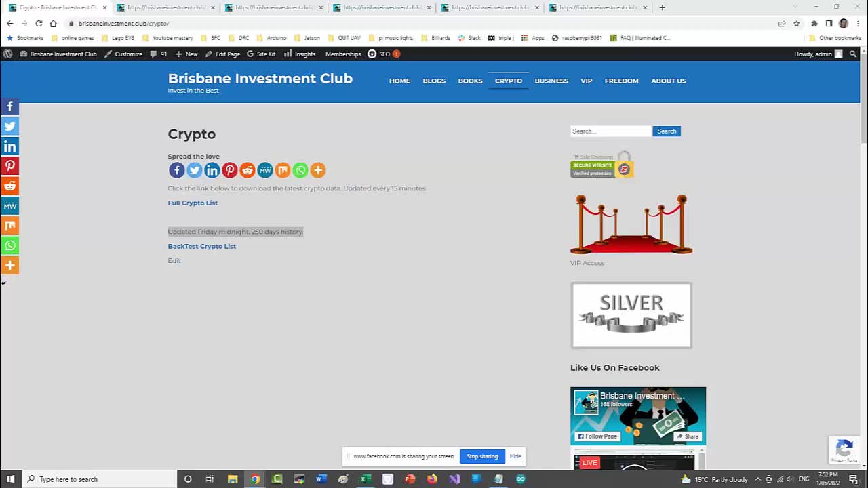Image resolution: width=868 pixels, height=488 pixels.
Task: Open Insights in the admin bar
Action: (x=300, y=54)
